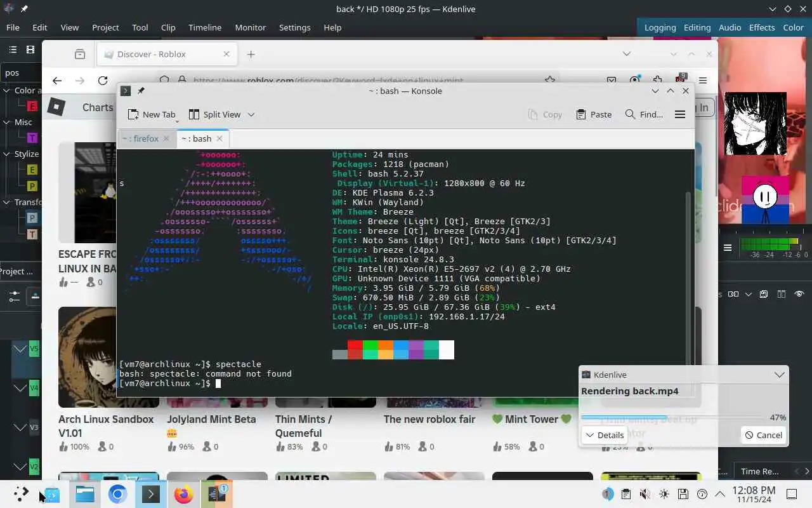The image size is (812, 508).
Task: Open Arch Linux Sandbox V1.01 game
Action: click(x=106, y=426)
